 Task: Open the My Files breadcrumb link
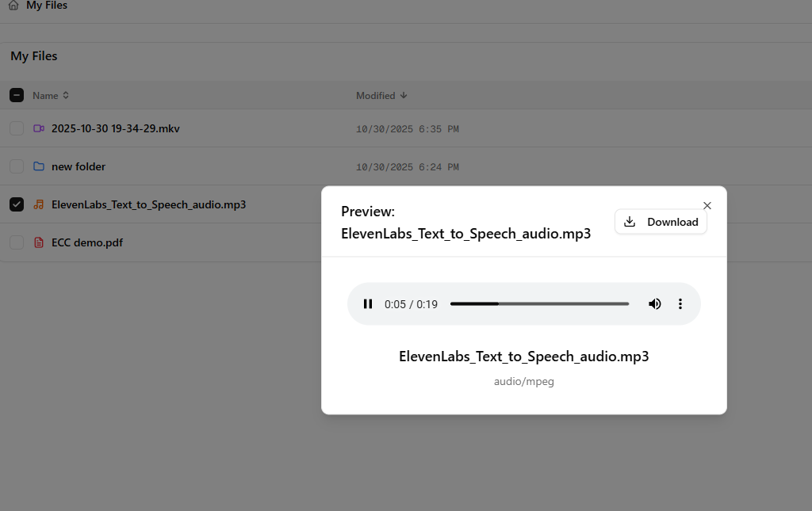tap(47, 6)
